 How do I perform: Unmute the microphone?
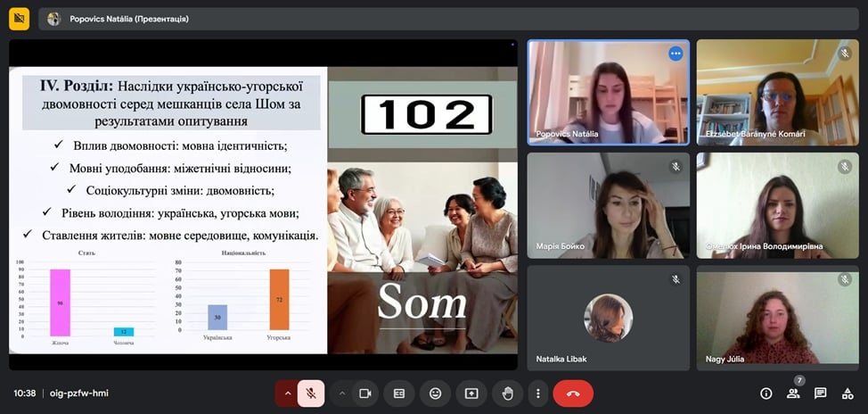pos(311,393)
